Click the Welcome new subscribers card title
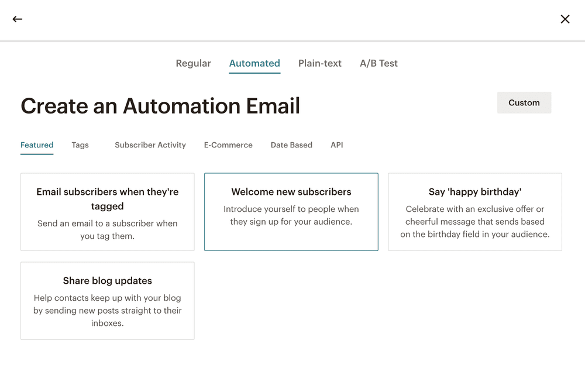The width and height of the screenshot is (585, 392). click(291, 191)
